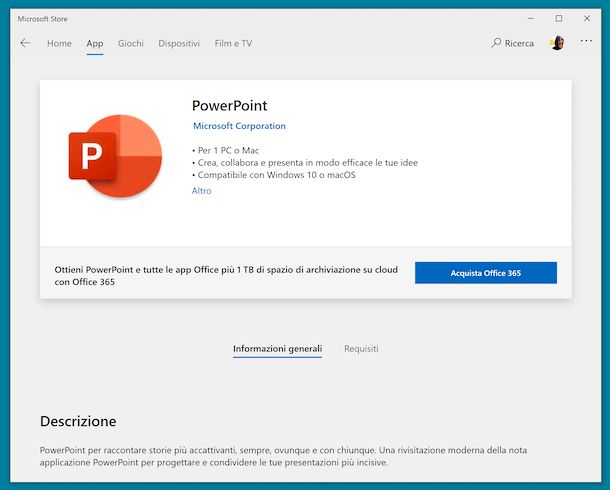Image resolution: width=610 pixels, height=490 pixels.
Task: Open the three-dot more options menu
Action: [586, 41]
